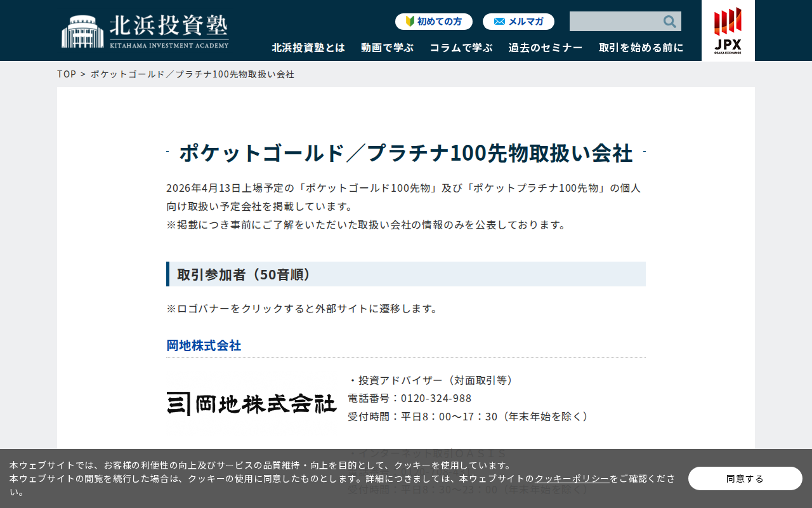The height and width of the screenshot is (508, 812).
Task: Open the コラムで学ぶ menu
Action: (x=461, y=48)
